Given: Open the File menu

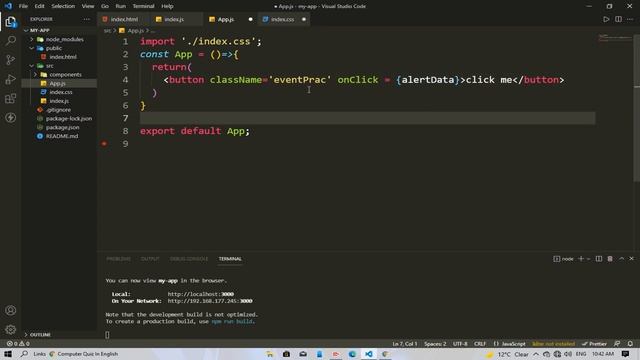Looking at the screenshot, I should point(23,6).
